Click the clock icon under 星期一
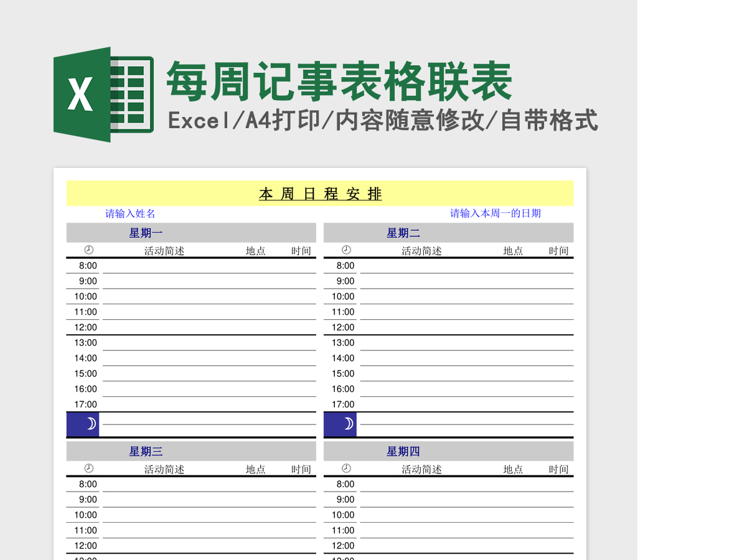747x560 pixels. click(89, 250)
